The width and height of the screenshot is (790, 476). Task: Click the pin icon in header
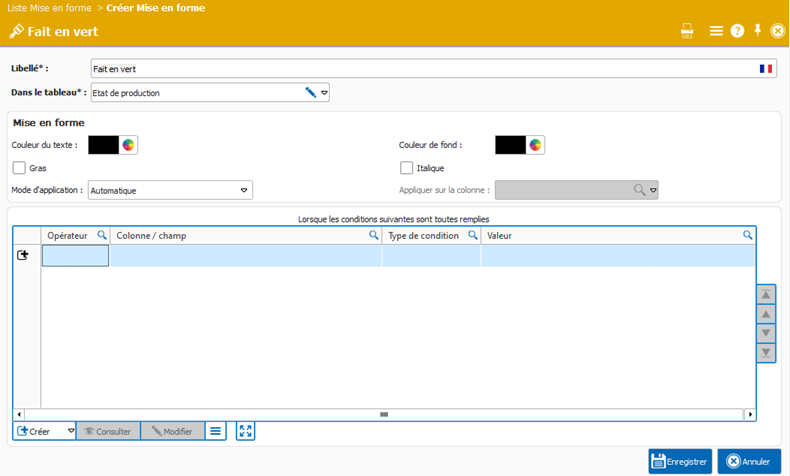coord(758,31)
